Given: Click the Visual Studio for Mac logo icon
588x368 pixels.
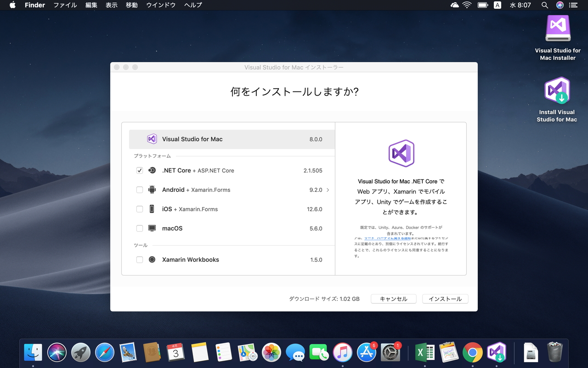Looking at the screenshot, I should [153, 139].
